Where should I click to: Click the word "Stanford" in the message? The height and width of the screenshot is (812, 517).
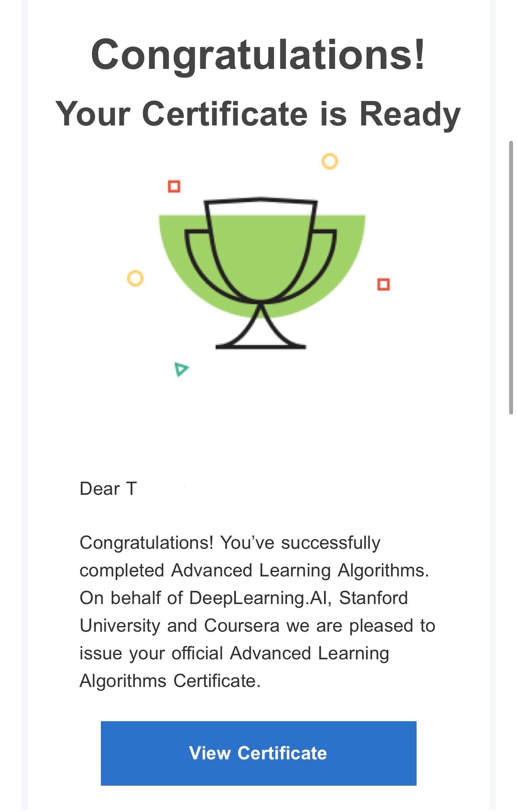374,598
